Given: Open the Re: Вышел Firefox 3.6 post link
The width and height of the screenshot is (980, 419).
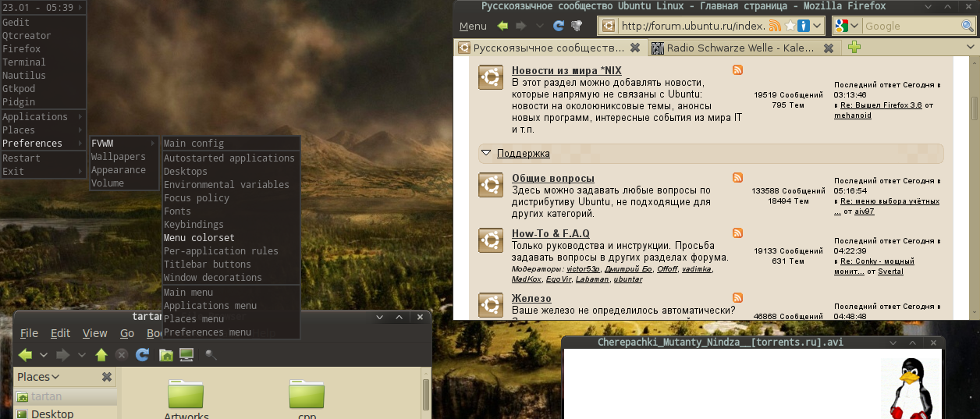Looking at the screenshot, I should (881, 105).
